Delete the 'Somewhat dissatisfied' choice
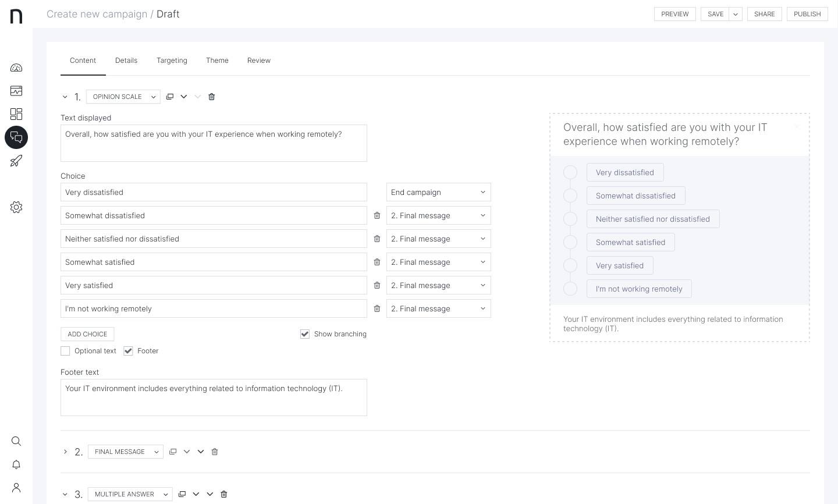838x504 pixels. (377, 215)
